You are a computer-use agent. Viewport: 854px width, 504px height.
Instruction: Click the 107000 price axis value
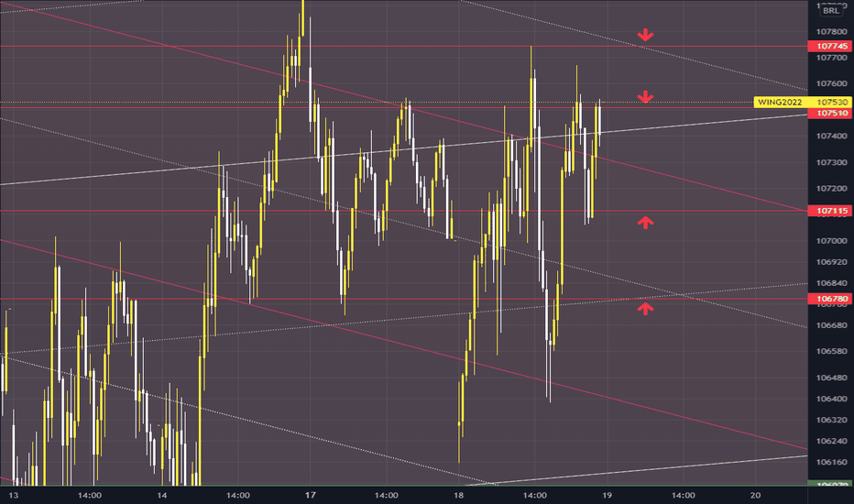click(831, 241)
